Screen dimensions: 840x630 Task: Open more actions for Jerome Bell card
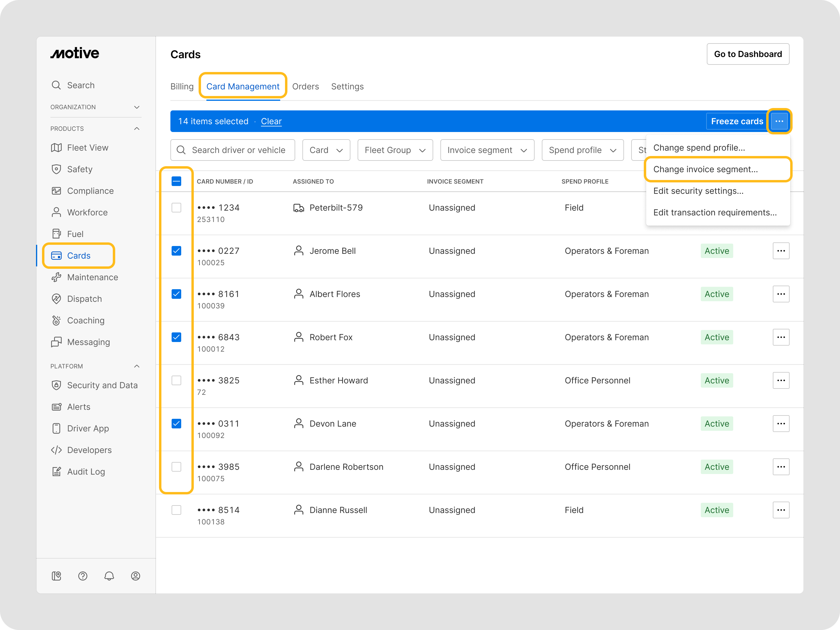click(781, 251)
